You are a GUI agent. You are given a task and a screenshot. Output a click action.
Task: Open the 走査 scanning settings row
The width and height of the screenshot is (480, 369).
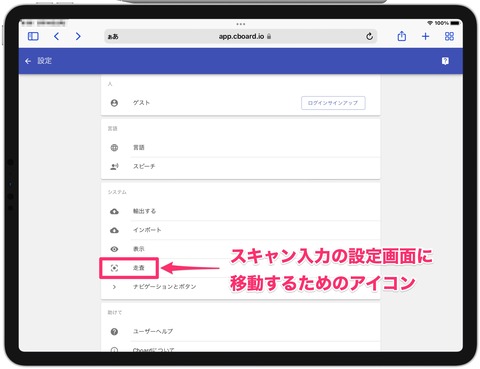pyautogui.click(x=241, y=268)
